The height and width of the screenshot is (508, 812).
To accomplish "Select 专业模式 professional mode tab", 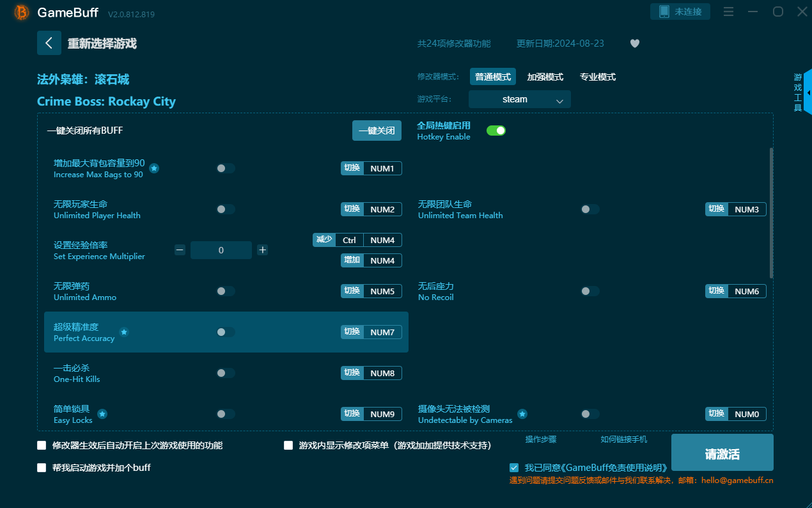I will [598, 77].
